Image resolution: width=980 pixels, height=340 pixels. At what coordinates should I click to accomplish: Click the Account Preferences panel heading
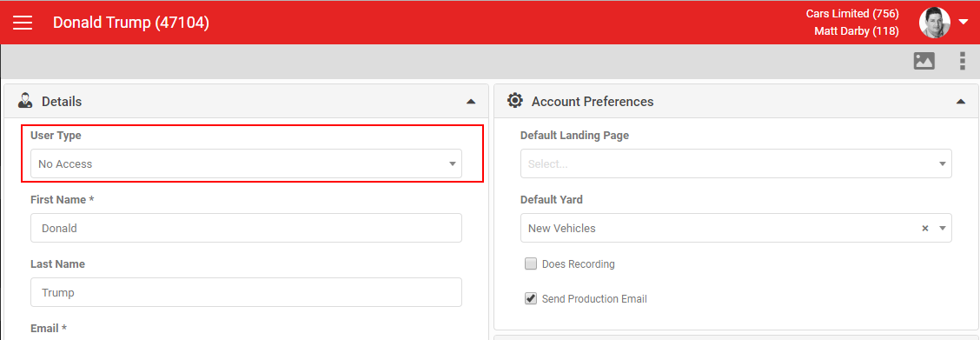click(x=593, y=101)
